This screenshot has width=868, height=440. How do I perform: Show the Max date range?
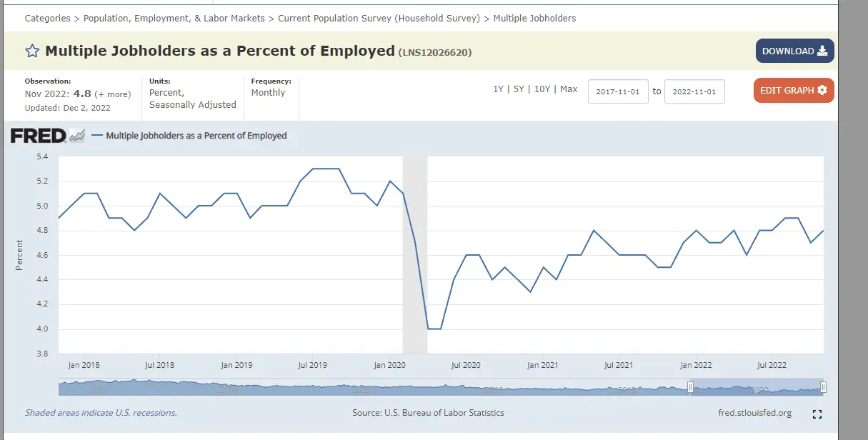[569, 89]
